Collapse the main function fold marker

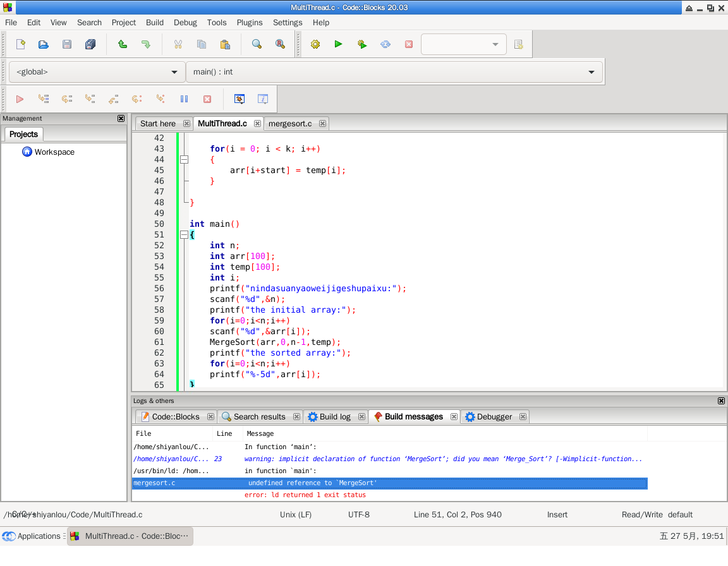pos(184,235)
